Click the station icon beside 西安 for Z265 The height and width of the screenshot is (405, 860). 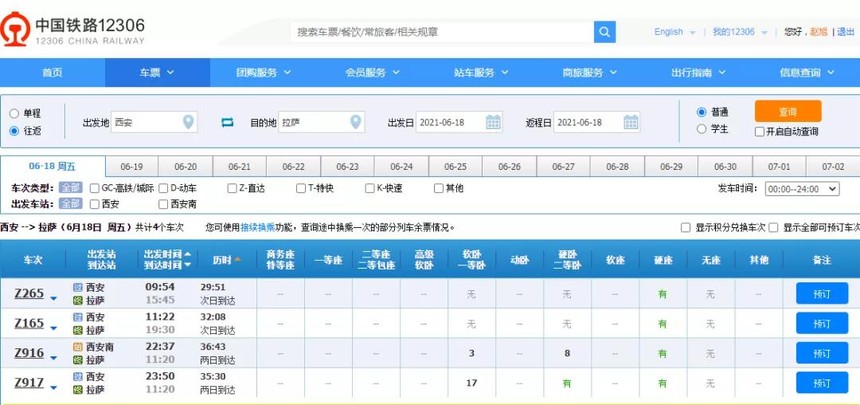coord(77,287)
